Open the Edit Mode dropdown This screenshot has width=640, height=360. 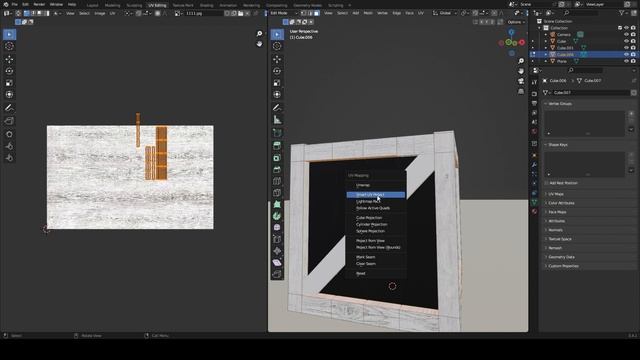[284, 13]
